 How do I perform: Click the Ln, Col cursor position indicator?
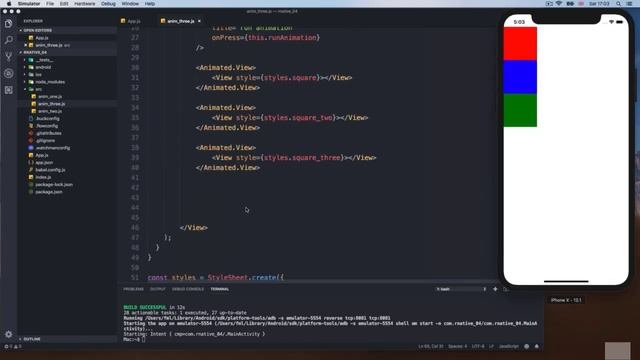pyautogui.click(x=431, y=347)
